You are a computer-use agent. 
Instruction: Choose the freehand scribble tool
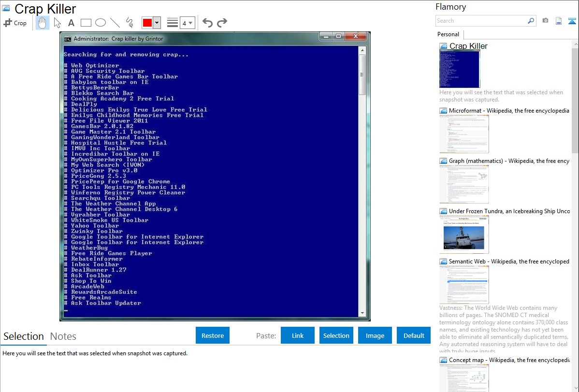tap(130, 23)
